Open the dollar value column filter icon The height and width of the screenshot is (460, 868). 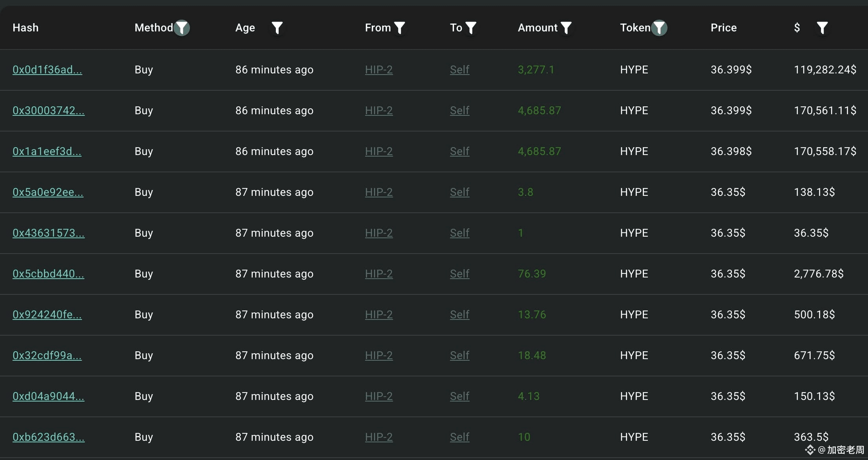(x=822, y=28)
